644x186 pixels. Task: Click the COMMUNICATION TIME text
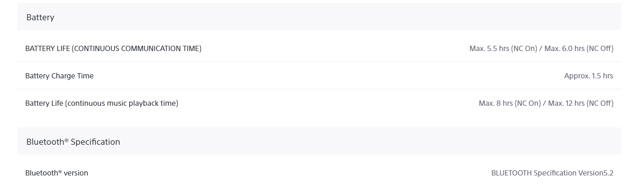tap(161, 48)
